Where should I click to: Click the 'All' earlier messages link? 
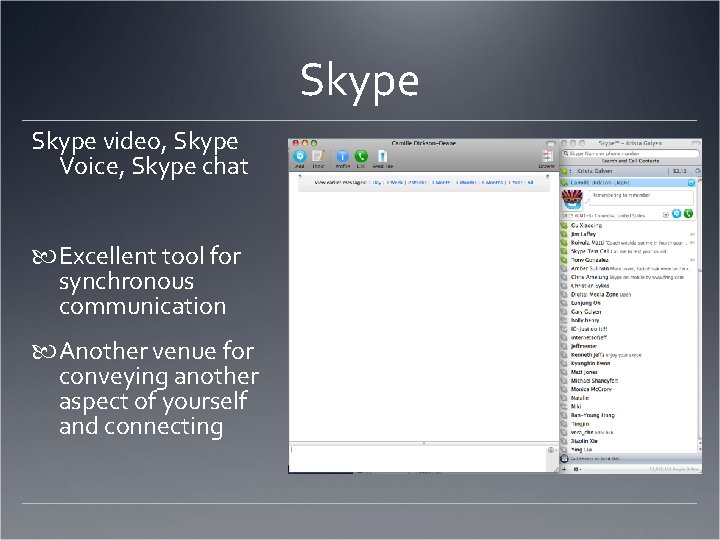(x=530, y=182)
